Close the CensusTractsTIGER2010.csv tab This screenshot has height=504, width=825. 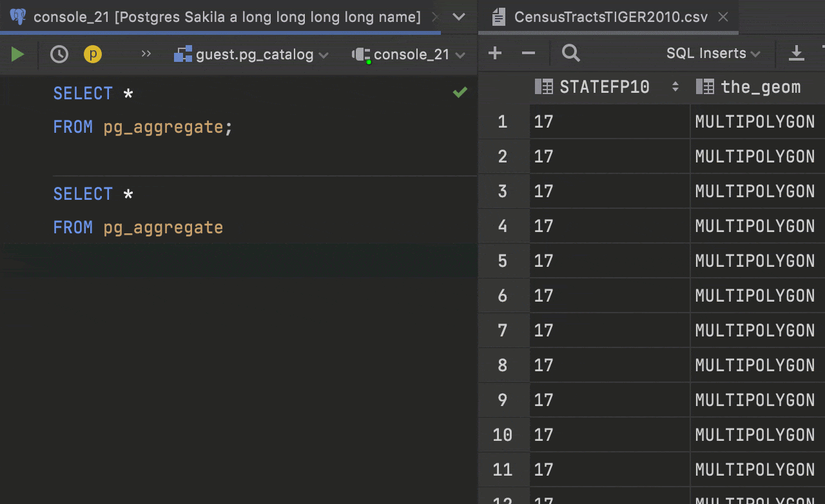[723, 17]
